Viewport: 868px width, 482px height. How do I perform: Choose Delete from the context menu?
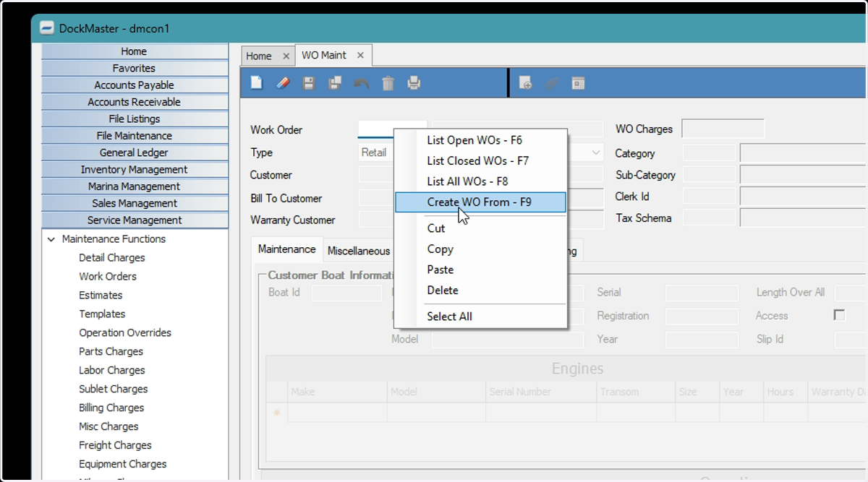(x=480, y=290)
